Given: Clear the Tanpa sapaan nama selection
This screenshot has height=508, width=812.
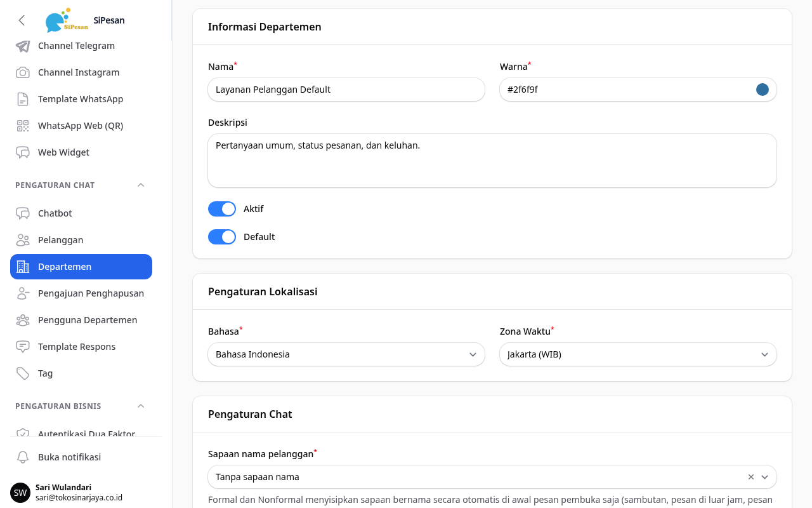Looking at the screenshot, I should point(751,477).
